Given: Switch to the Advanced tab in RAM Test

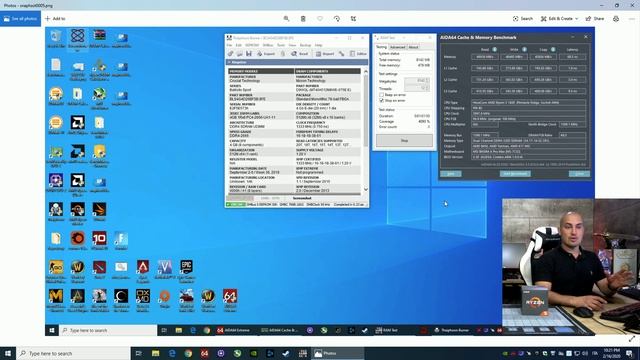Looking at the screenshot, I should [x=397, y=47].
